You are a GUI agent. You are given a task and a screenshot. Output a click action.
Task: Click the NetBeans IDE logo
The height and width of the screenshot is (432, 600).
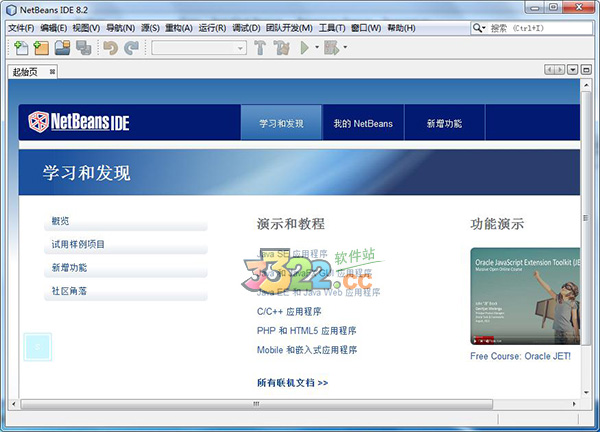pos(79,122)
